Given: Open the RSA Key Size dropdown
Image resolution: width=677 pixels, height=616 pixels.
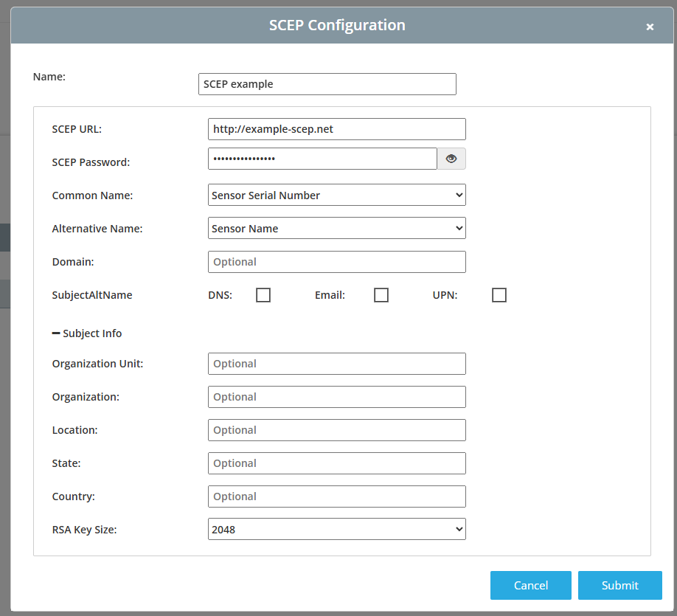Looking at the screenshot, I should (337, 529).
